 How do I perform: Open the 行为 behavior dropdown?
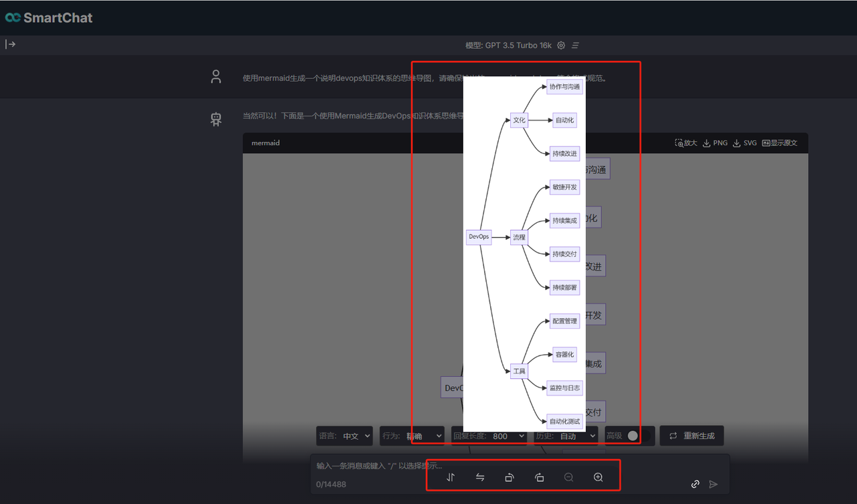pyautogui.click(x=411, y=436)
